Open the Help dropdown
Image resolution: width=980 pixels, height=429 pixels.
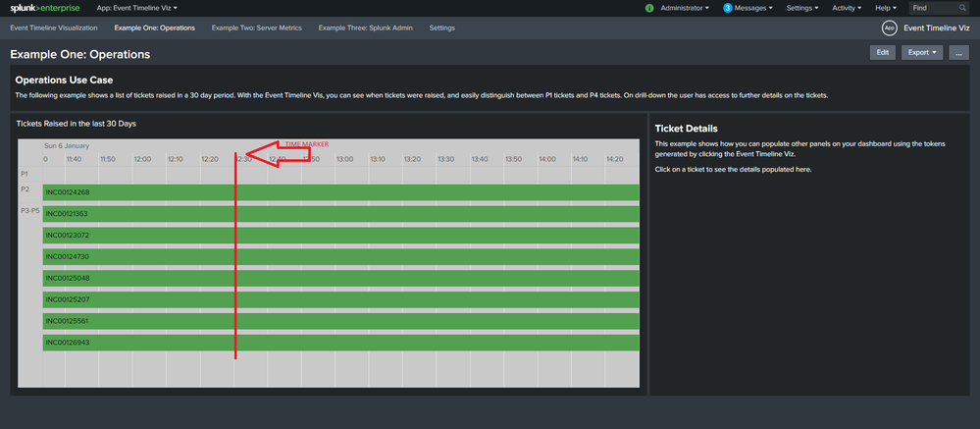886,8
